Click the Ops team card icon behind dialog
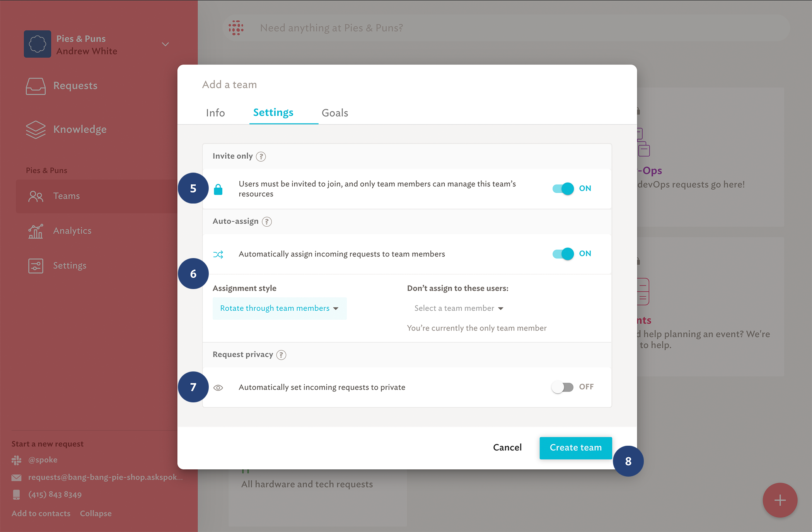This screenshot has height=532, width=812. 643,142
